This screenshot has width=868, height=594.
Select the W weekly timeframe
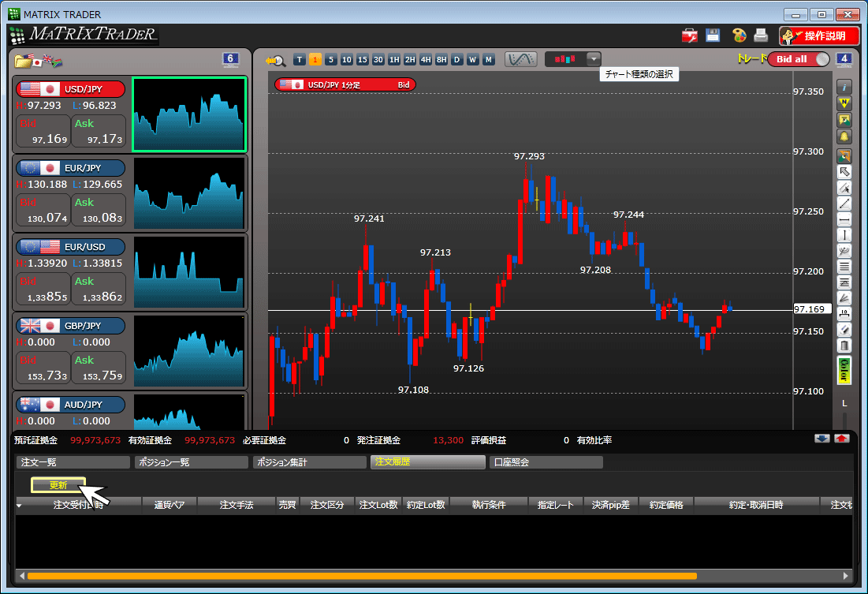[473, 60]
